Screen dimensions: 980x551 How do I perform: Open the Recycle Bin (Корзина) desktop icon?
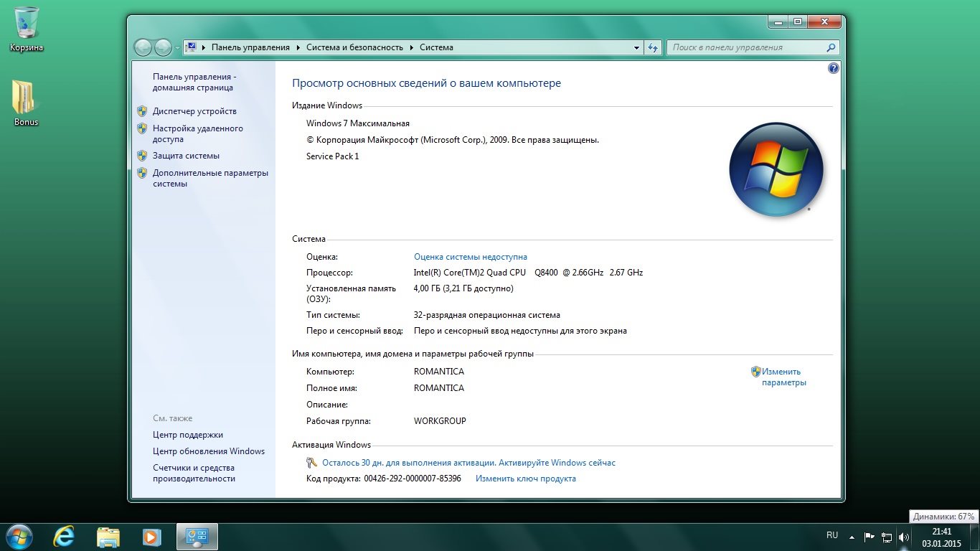pyautogui.click(x=27, y=29)
